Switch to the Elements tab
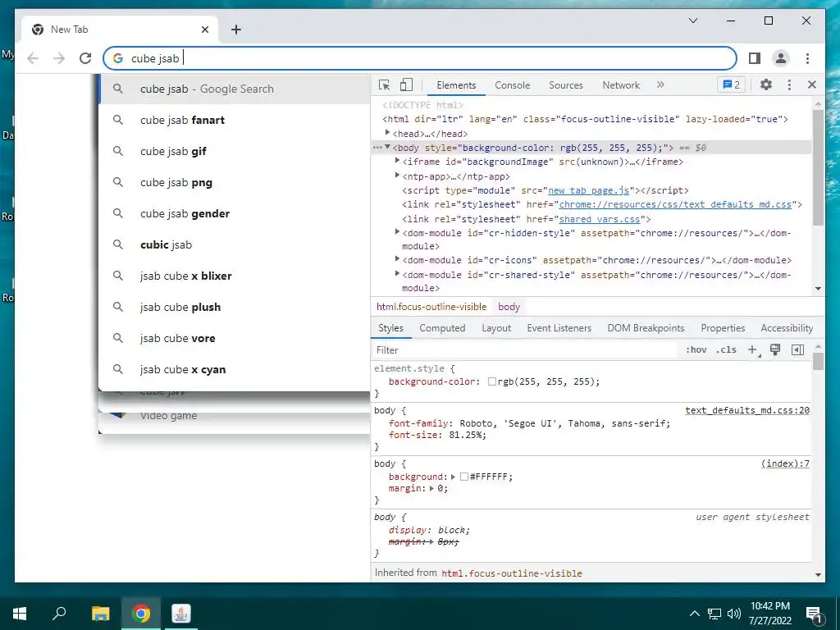Viewport: 840px width, 630px height. tap(456, 85)
